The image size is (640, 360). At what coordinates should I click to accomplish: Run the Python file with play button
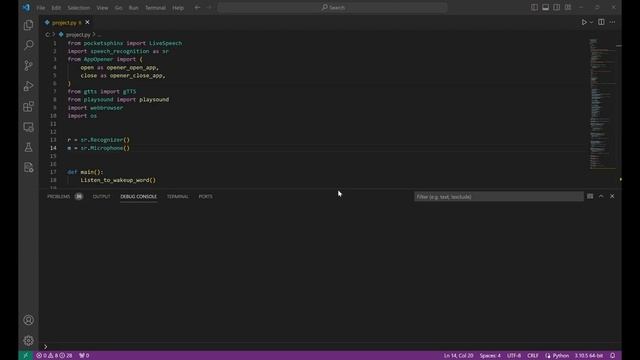(584, 22)
